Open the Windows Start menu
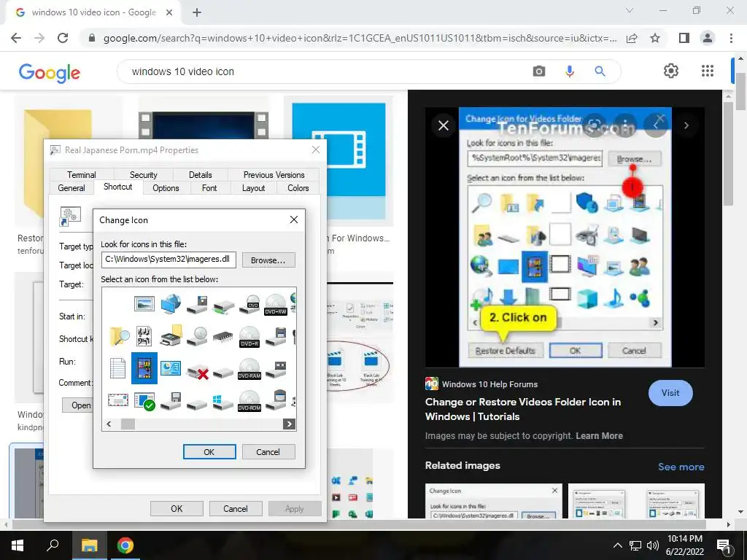747x560 pixels. pos(18,545)
